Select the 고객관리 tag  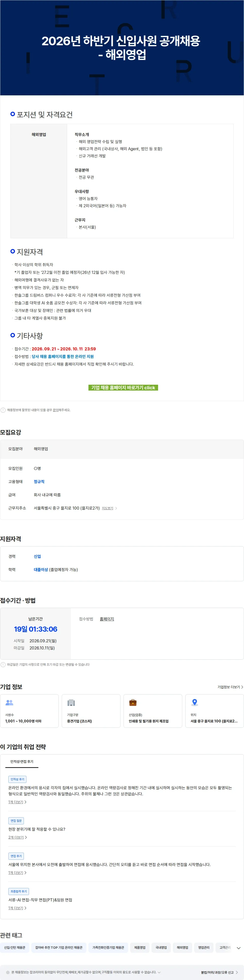225,947
